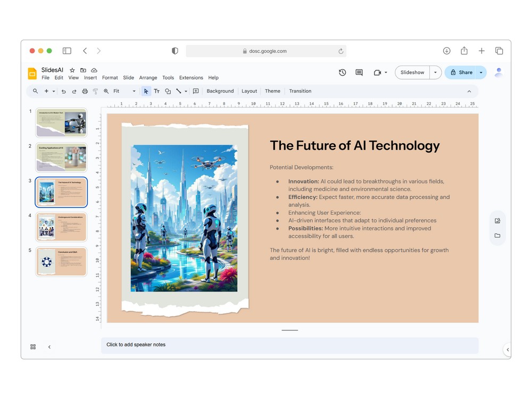Open the Extensions menu
532x399 pixels.
(x=191, y=78)
